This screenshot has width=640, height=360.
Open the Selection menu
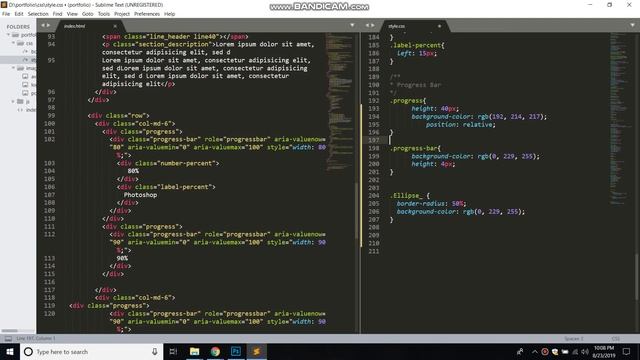pyautogui.click(x=38, y=14)
